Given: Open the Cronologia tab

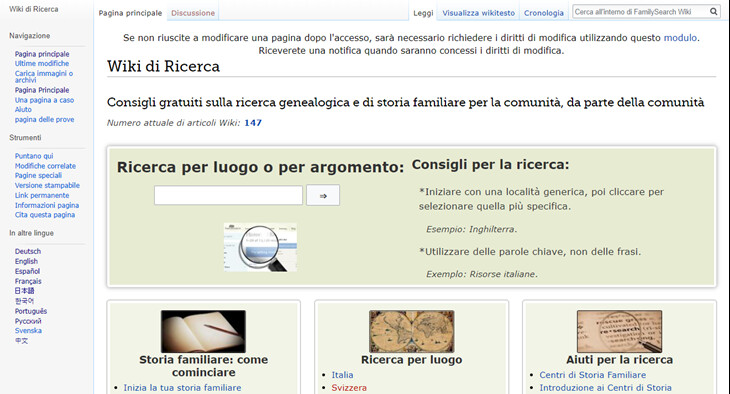Looking at the screenshot, I should tap(543, 13).
